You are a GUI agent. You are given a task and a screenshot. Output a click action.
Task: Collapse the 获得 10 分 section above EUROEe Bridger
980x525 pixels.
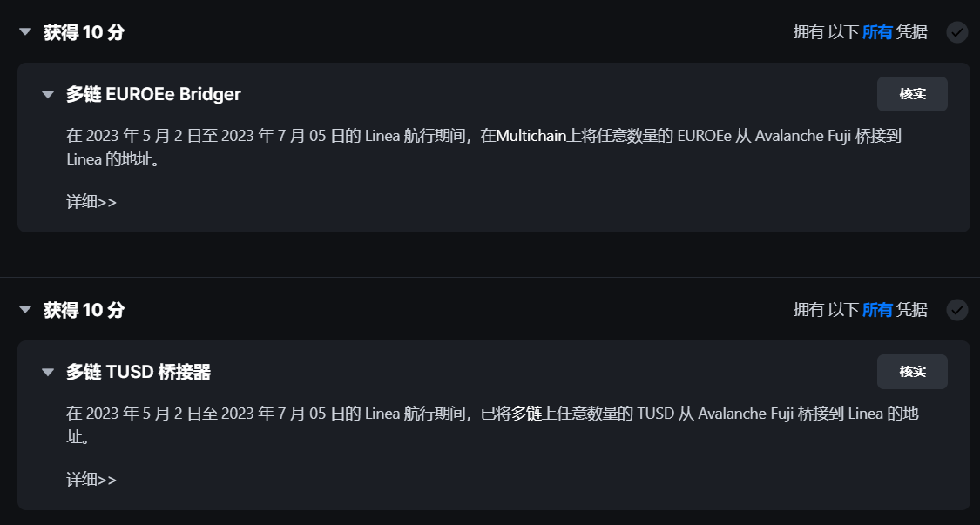(25, 32)
